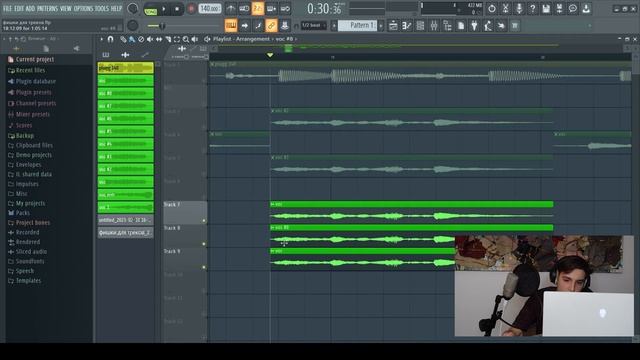Expand the Backup folder
640x360 pixels.
pos(21,136)
